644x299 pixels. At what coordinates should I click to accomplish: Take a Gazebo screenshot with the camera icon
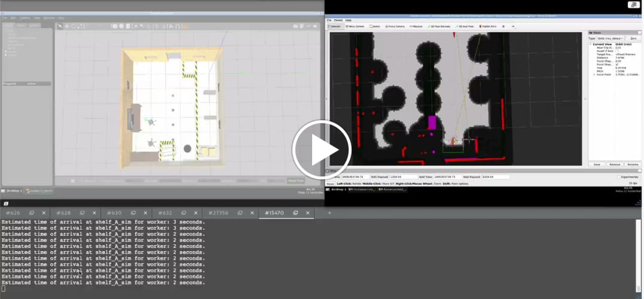pyautogui.click(x=295, y=26)
